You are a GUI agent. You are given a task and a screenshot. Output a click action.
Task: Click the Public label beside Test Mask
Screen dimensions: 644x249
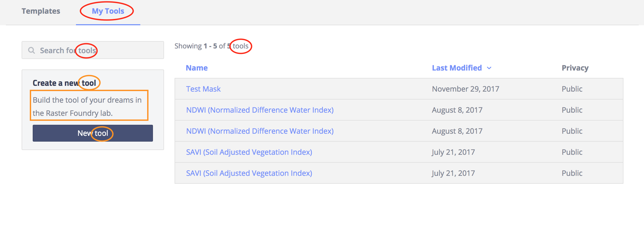pos(571,89)
